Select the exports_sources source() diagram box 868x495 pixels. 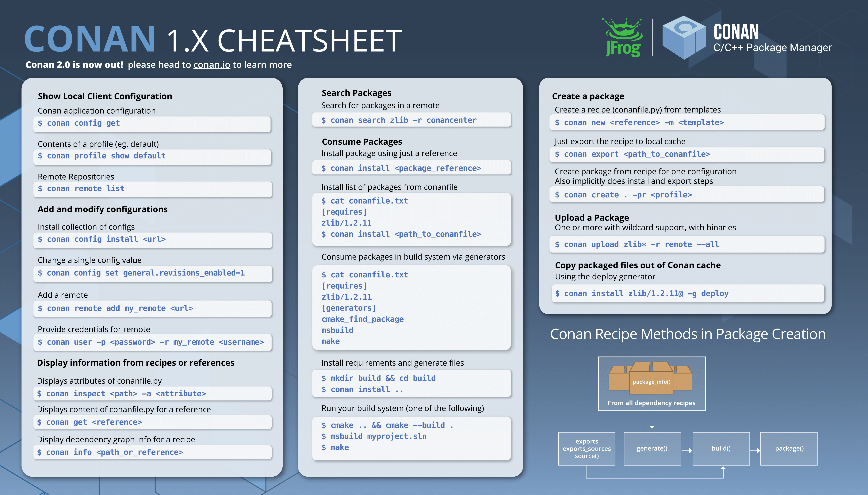click(587, 449)
